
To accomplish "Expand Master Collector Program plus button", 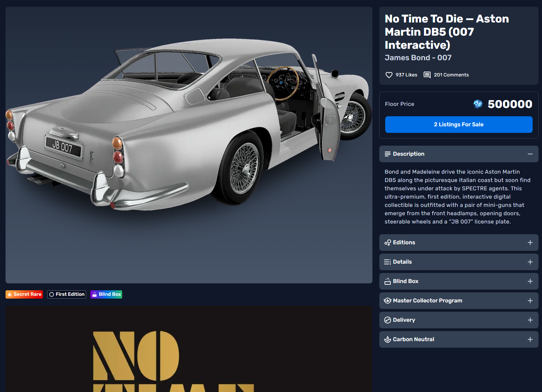I will tap(530, 301).
